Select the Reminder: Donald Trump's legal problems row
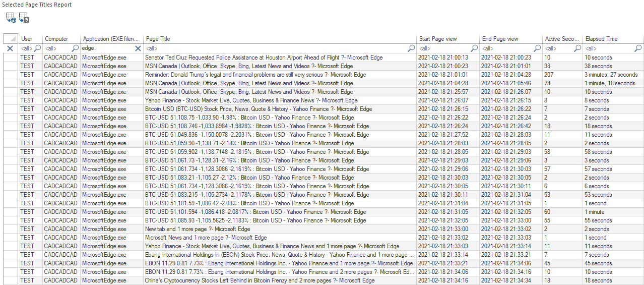The width and height of the screenshot is (644, 285). pos(255,75)
